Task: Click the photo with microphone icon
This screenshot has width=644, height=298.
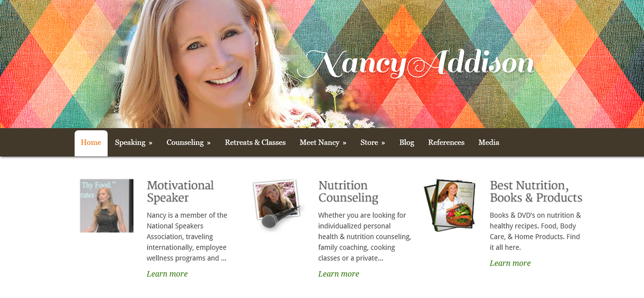Action: pos(278,205)
